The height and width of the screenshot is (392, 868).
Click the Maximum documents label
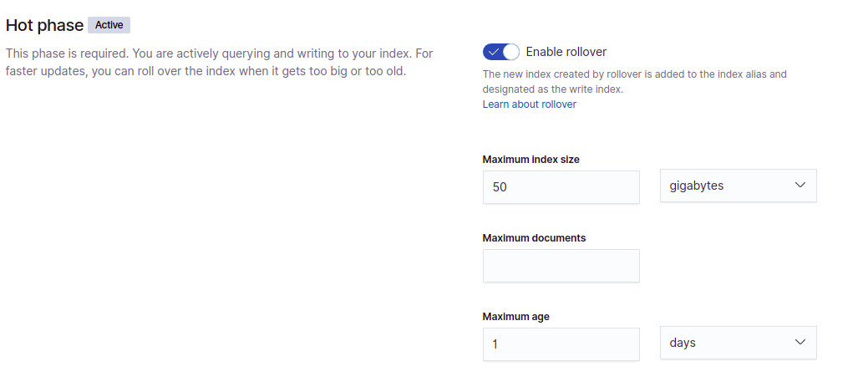click(534, 237)
